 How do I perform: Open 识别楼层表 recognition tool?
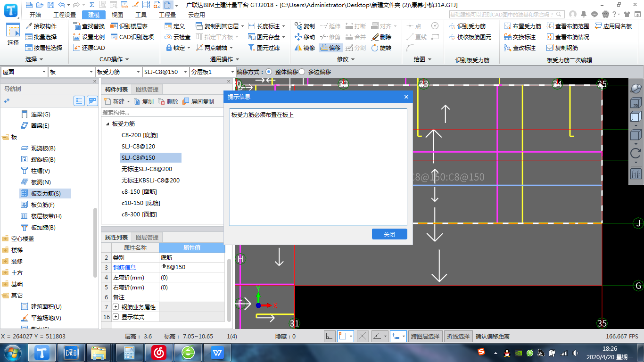[x=129, y=26]
